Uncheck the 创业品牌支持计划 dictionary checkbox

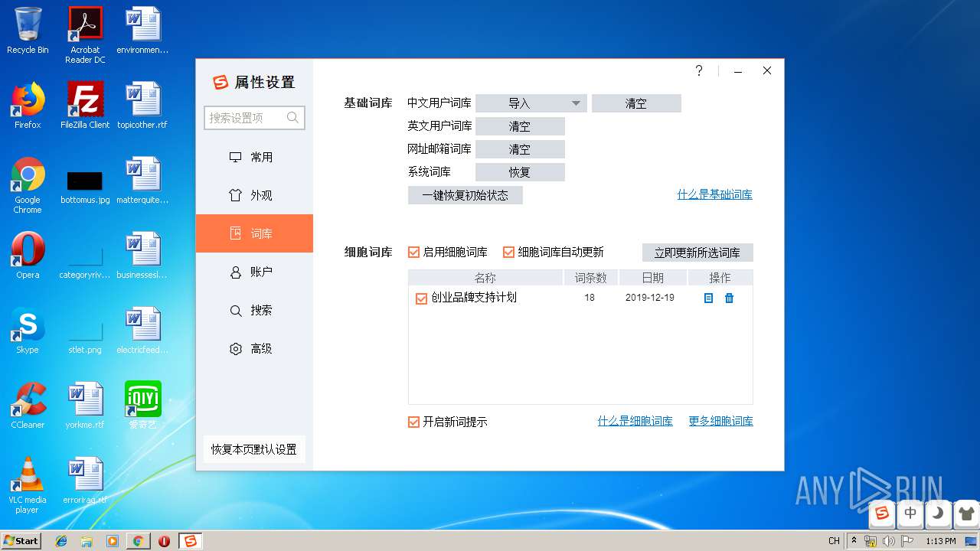click(x=421, y=298)
